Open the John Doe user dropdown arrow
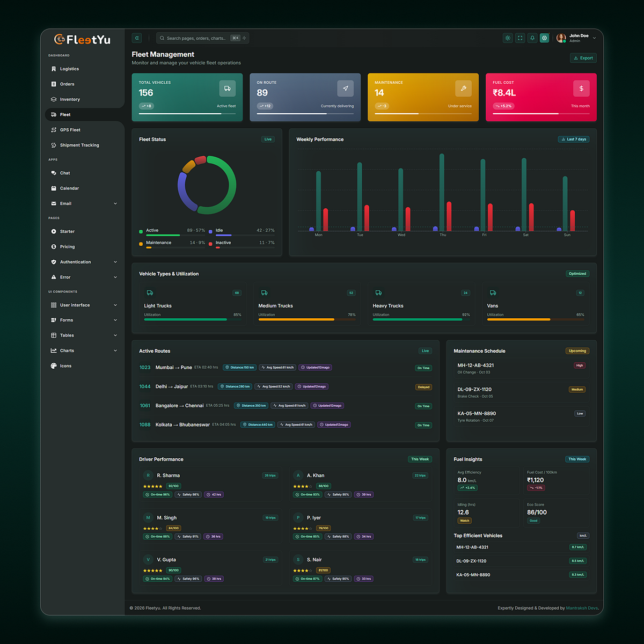This screenshot has height=644, width=644. coord(595,38)
